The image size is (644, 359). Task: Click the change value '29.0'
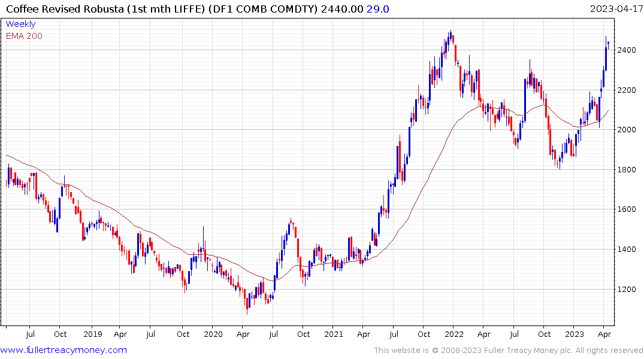click(x=378, y=8)
